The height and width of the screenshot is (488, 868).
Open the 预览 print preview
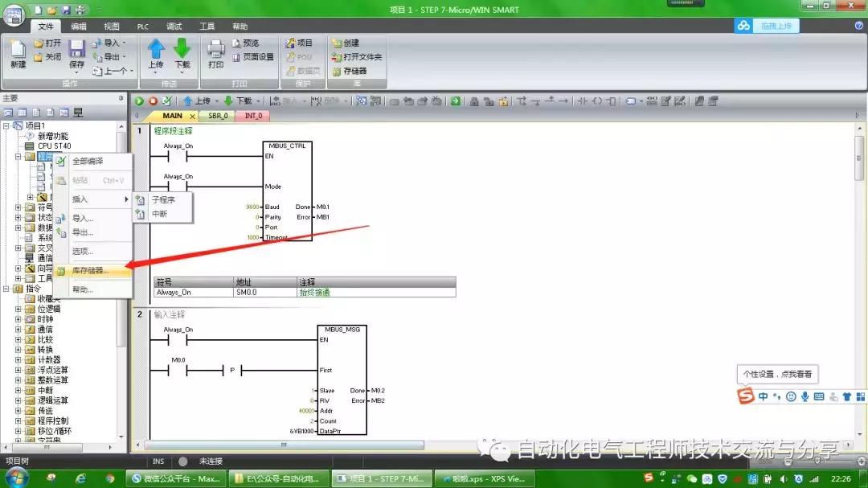click(x=245, y=43)
